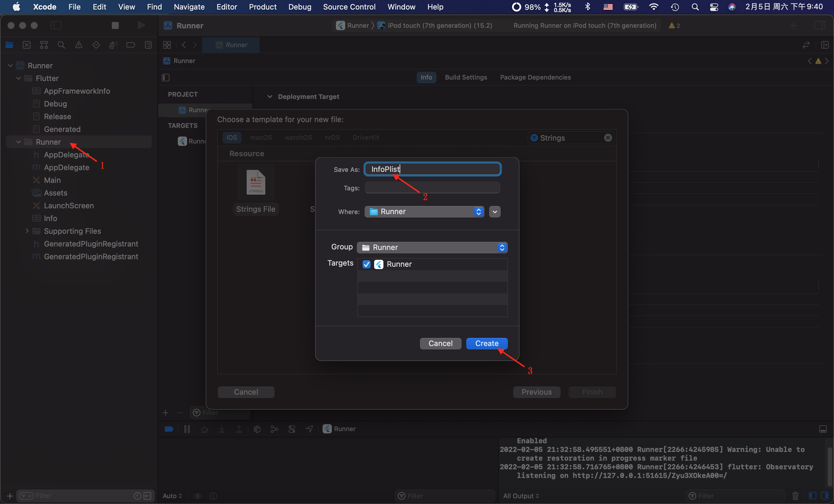The image size is (834, 504).
Task: Click Cancel in the template chooser
Action: 246,392
